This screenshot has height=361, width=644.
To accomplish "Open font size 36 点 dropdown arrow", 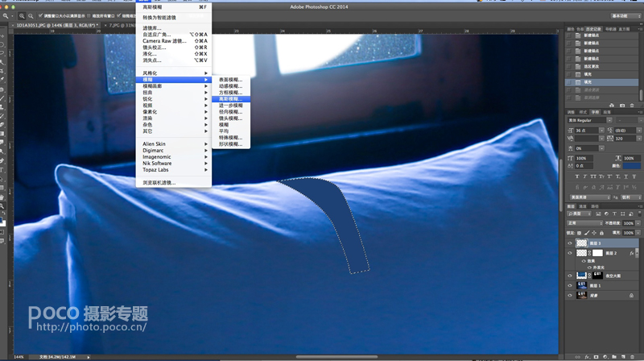I will pos(601,131).
